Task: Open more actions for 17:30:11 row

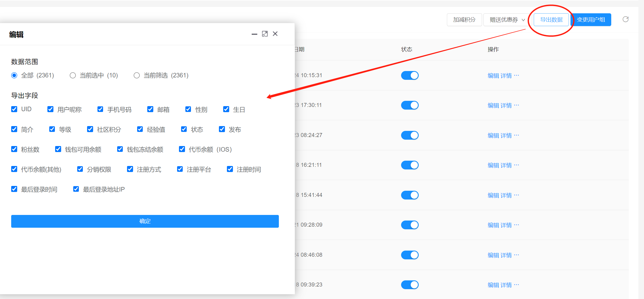Action: pos(516,105)
